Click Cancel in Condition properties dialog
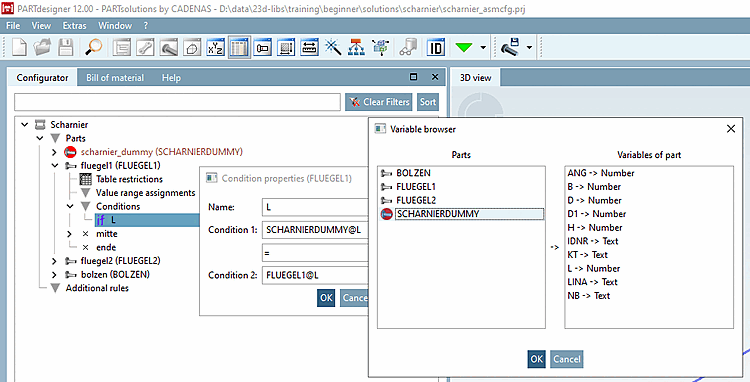750x382 pixels. coord(354,298)
